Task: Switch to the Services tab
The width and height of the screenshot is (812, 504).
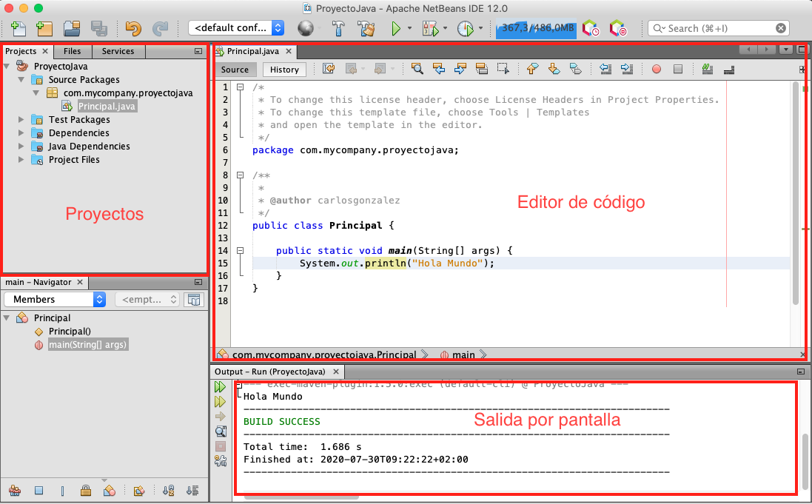Action: pyautogui.click(x=118, y=51)
